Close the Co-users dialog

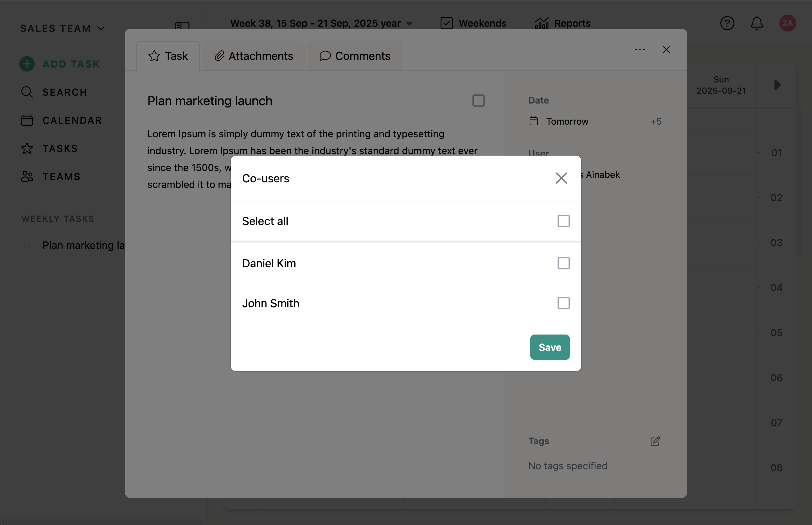561,178
